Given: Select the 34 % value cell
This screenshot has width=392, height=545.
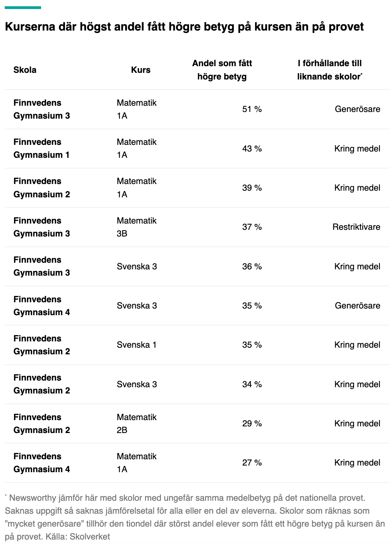Looking at the screenshot, I should [x=252, y=384].
